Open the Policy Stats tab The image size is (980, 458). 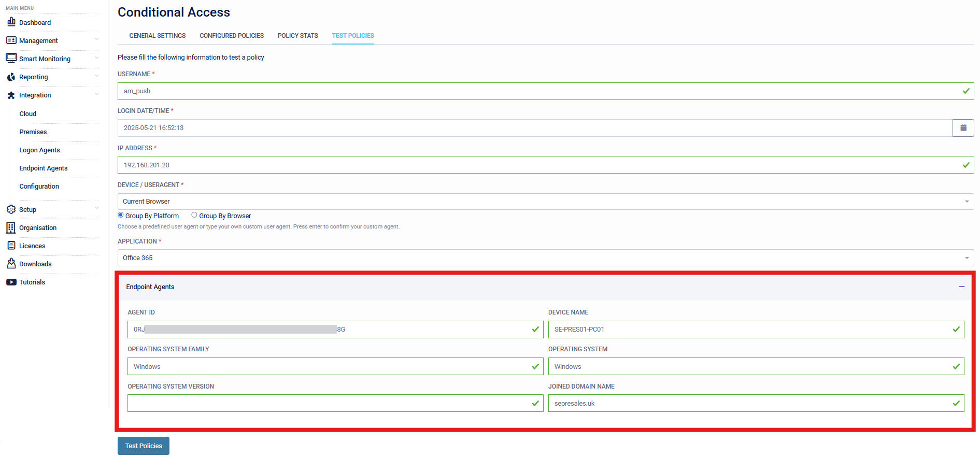coord(297,36)
